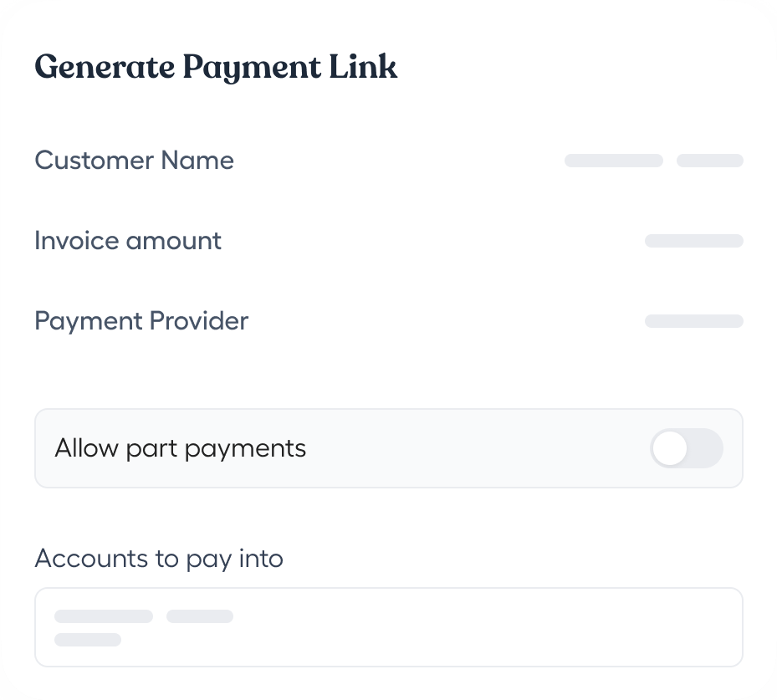This screenshot has width=777, height=700.
Task: Select the Invoice amount label
Action: pos(128,241)
